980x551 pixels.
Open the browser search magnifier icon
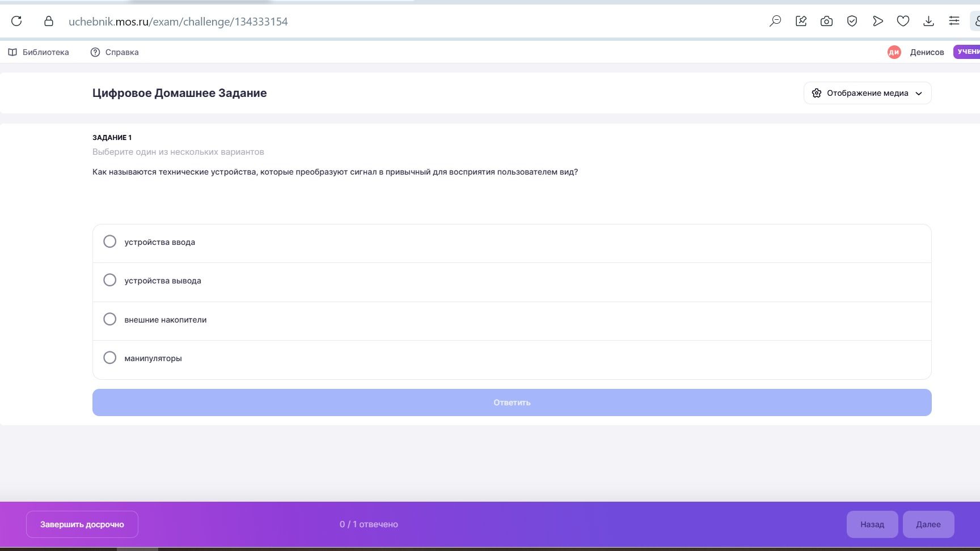775,21
